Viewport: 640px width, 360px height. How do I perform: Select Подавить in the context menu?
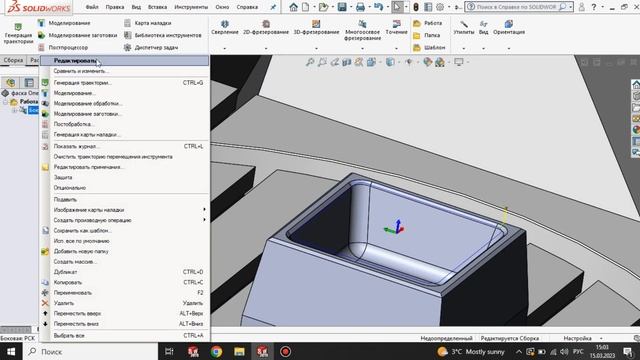pyautogui.click(x=124, y=200)
